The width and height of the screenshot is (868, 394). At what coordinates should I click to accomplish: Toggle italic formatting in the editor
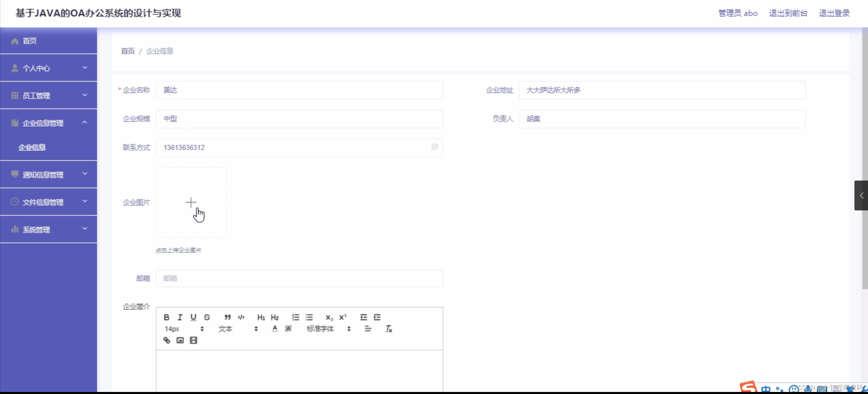click(x=180, y=317)
